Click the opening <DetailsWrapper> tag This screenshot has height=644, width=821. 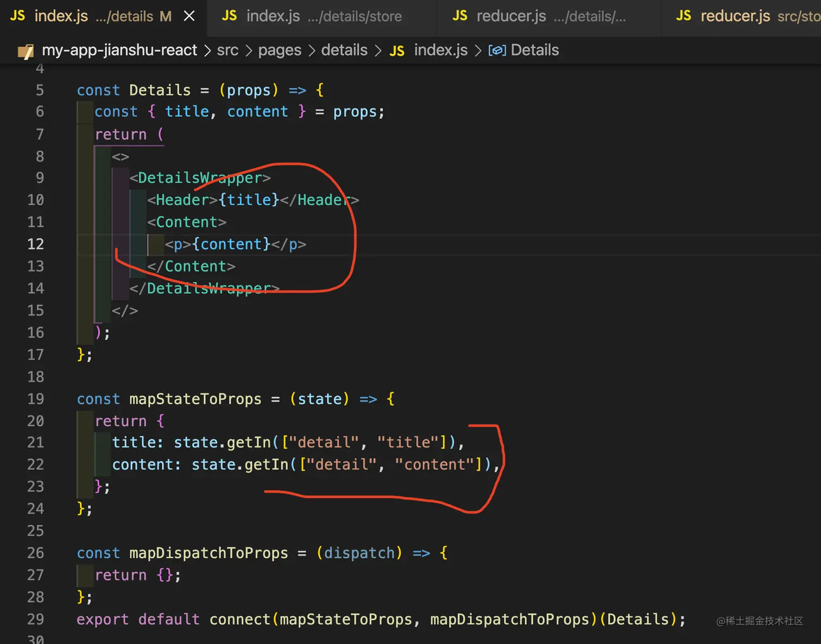(x=200, y=178)
